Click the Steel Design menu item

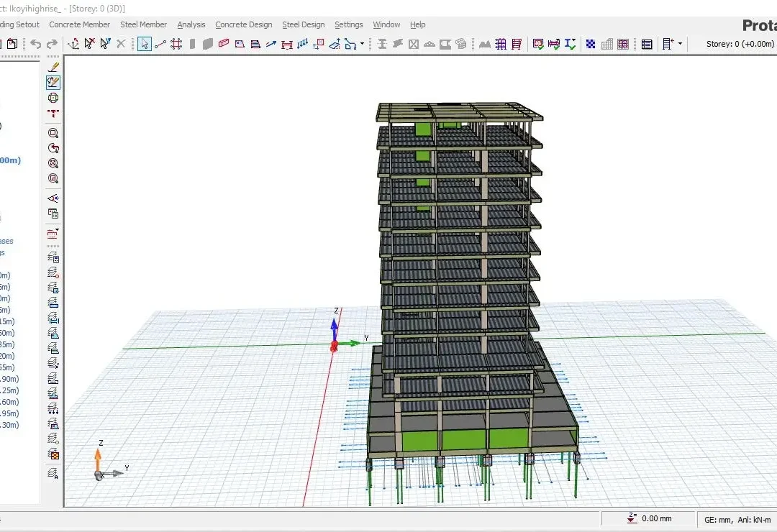pos(304,24)
